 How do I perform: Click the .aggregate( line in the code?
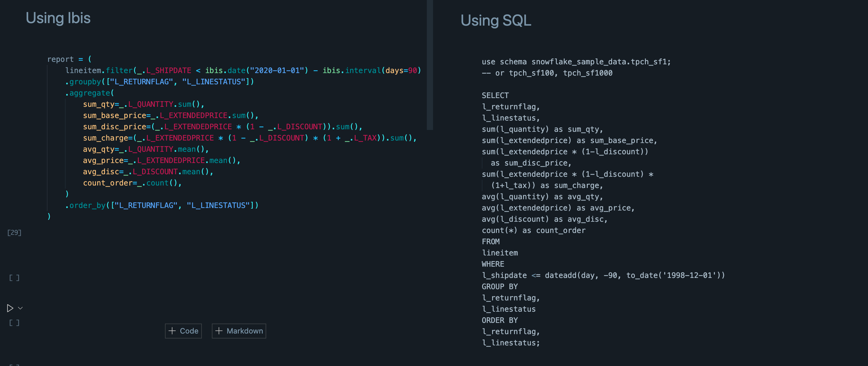[x=89, y=93]
